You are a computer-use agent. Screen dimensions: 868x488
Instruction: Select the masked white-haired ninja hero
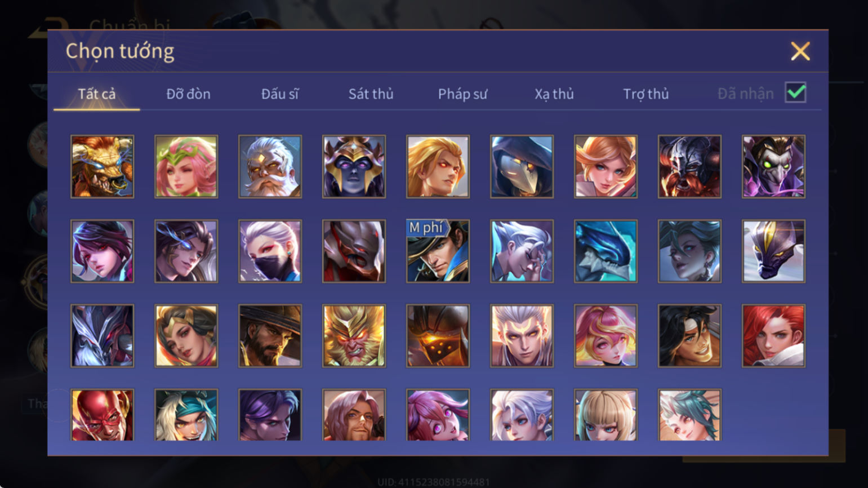point(270,251)
